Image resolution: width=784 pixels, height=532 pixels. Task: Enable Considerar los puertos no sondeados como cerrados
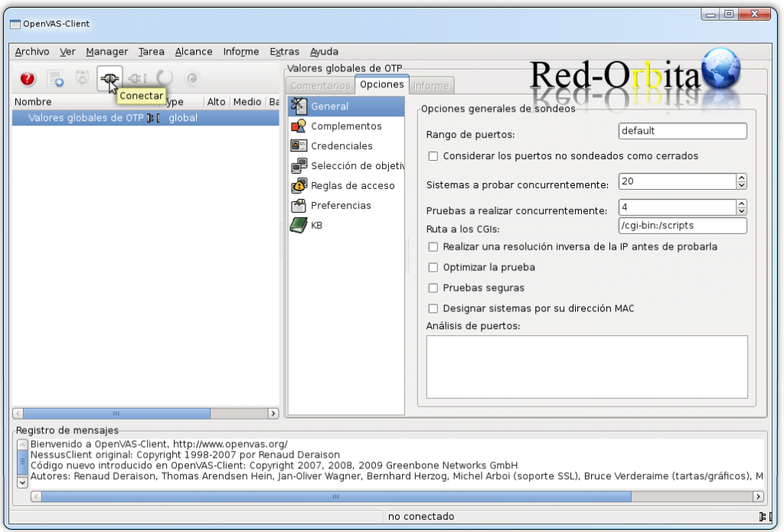tap(433, 156)
